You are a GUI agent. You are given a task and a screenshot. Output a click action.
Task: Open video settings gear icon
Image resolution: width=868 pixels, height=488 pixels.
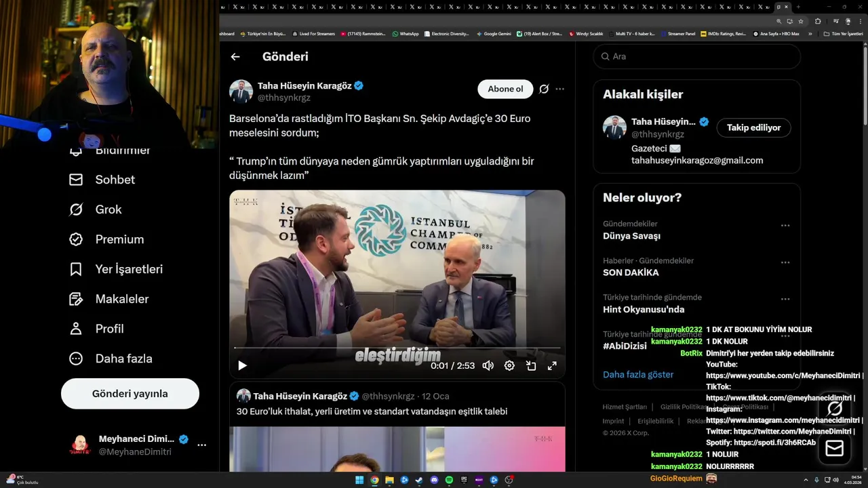pyautogui.click(x=509, y=366)
